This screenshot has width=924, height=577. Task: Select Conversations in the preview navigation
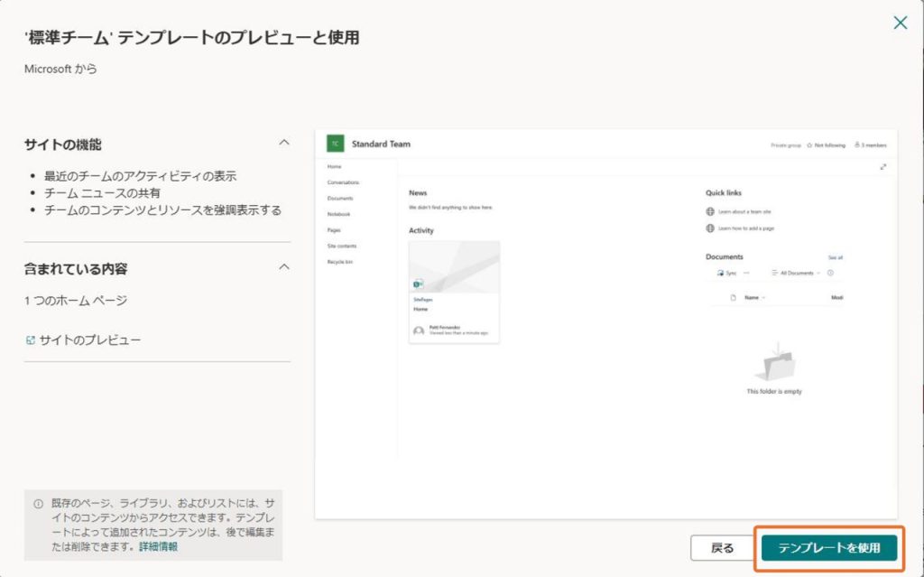click(x=343, y=183)
